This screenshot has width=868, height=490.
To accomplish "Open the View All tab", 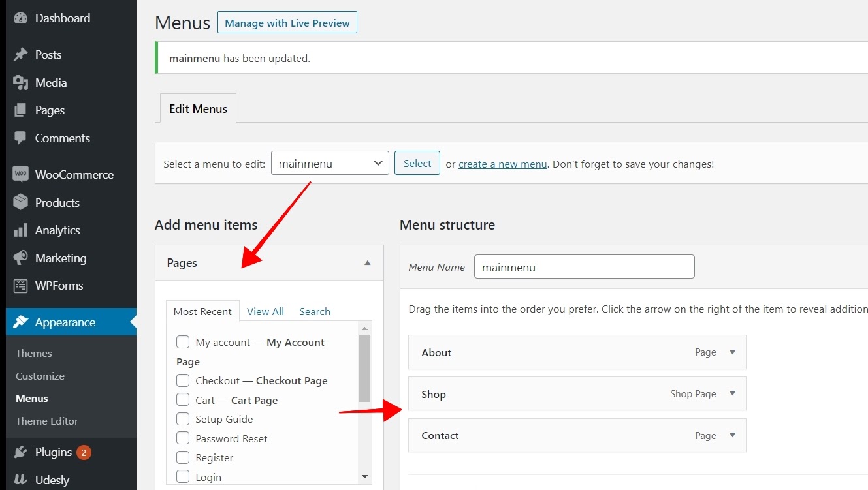I will pyautogui.click(x=265, y=311).
